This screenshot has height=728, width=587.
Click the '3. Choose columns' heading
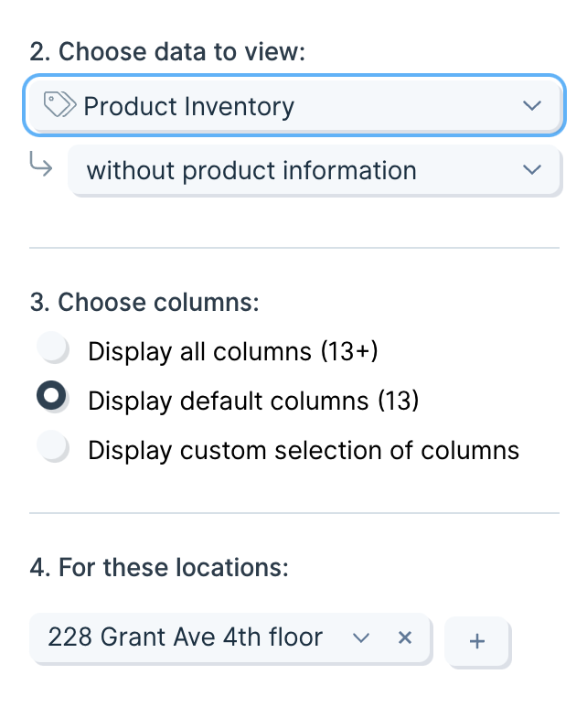(144, 302)
